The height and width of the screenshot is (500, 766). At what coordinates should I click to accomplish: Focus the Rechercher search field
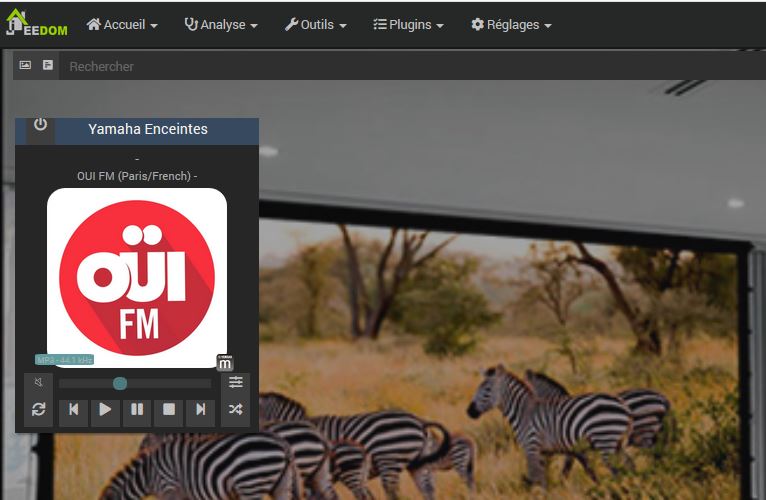[x=412, y=66]
